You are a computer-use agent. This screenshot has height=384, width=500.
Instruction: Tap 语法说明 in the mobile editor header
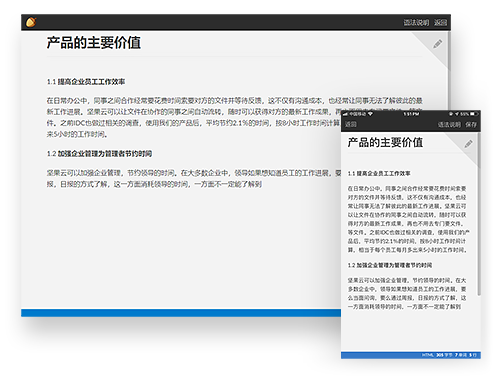[x=449, y=124]
